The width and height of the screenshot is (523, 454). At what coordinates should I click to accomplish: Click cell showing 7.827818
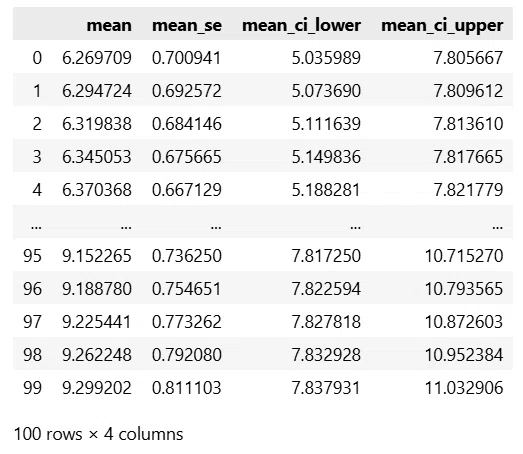point(326,322)
